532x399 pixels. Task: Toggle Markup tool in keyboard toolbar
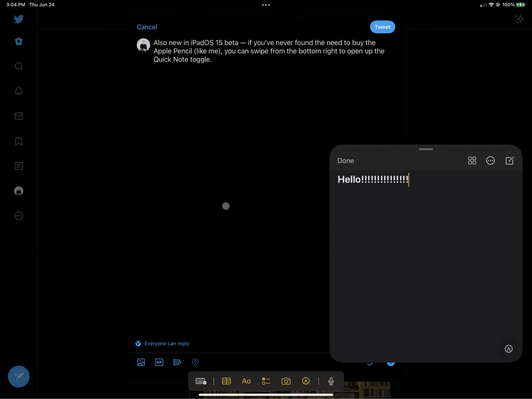pos(306,381)
